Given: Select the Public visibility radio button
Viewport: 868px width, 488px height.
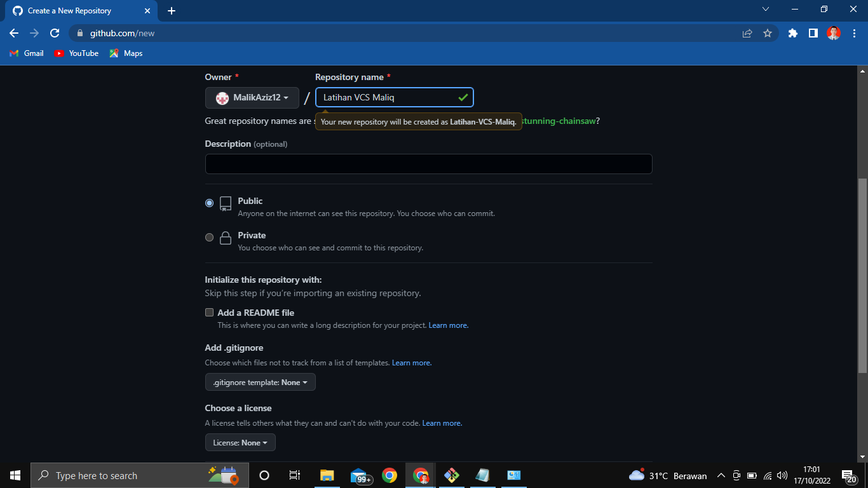Looking at the screenshot, I should (x=209, y=203).
